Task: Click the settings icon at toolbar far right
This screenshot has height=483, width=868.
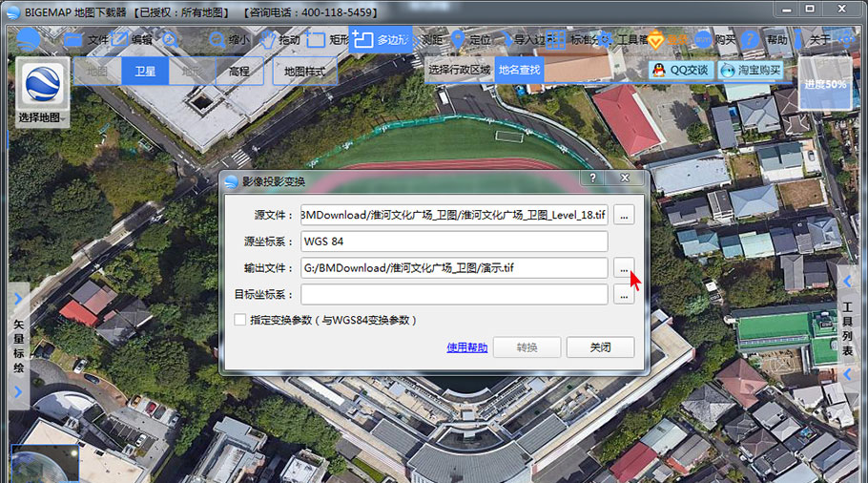Action: (x=845, y=39)
